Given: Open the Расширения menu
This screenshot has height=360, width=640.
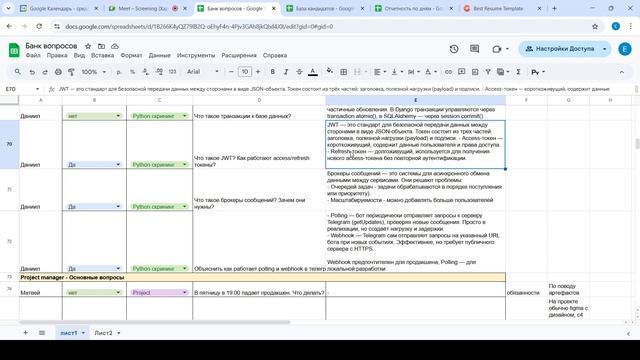Looking at the screenshot, I should click(239, 56).
